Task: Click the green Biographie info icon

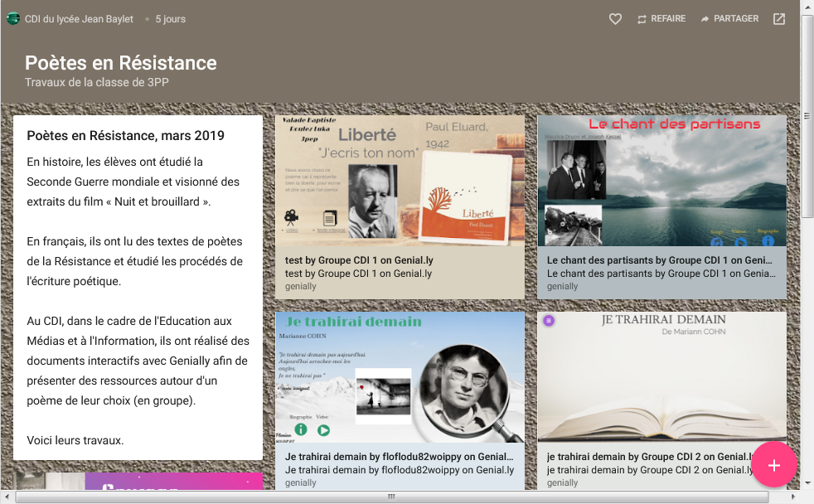Action: tap(301, 429)
